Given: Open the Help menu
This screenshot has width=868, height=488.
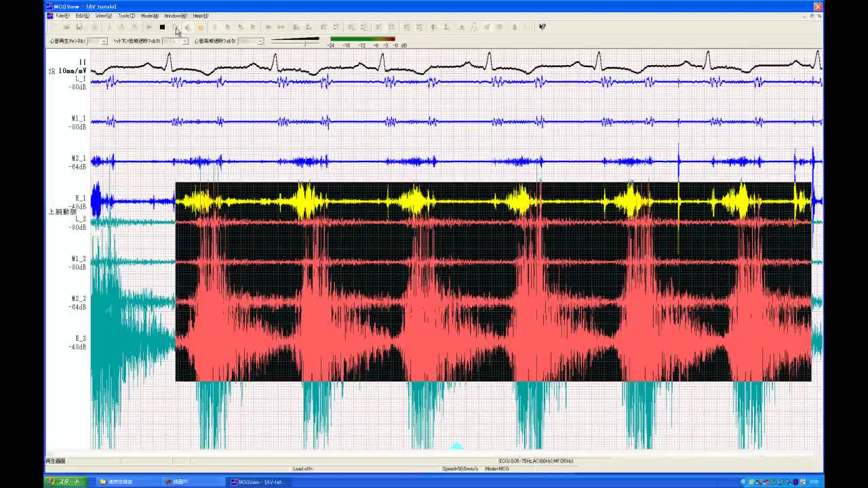Looking at the screenshot, I should (x=201, y=16).
